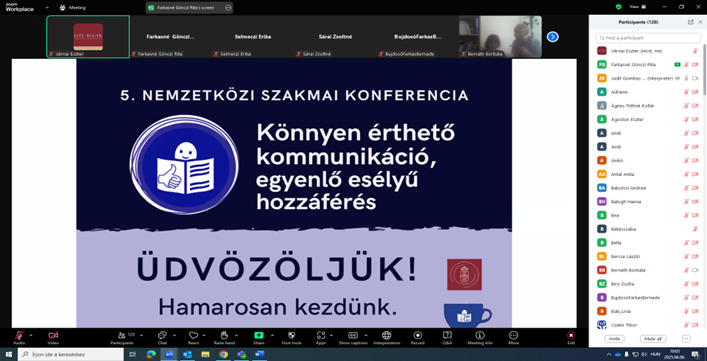This screenshot has width=707, height=361.
Task: Pop out the Participants panel
Action: (x=690, y=22)
